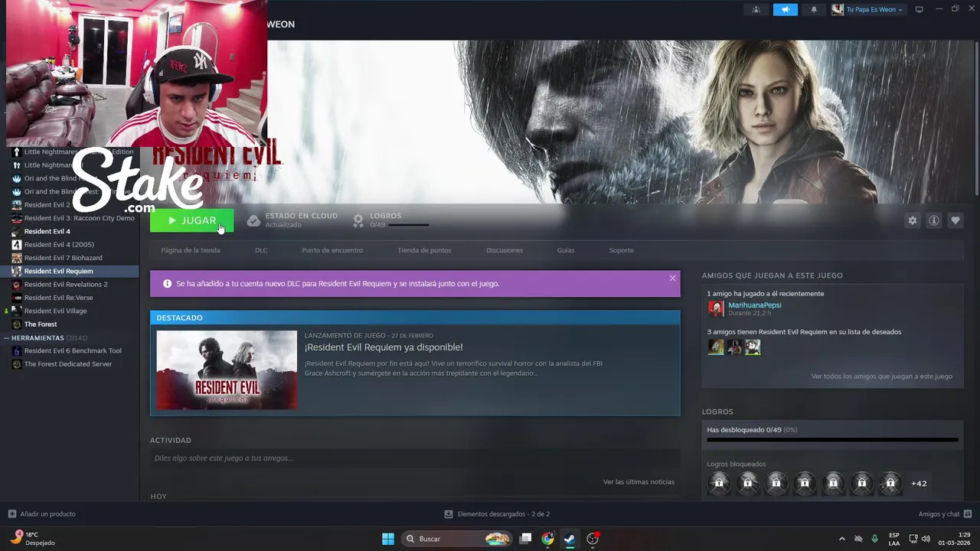Click info icon in DLC notification banner
The image size is (980, 551).
tap(167, 283)
